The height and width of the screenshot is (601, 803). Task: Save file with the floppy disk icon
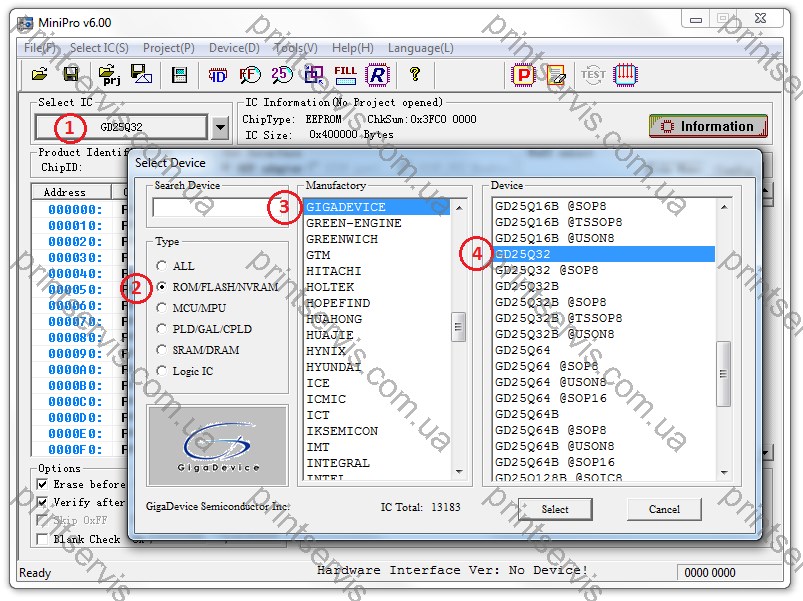click(71, 75)
